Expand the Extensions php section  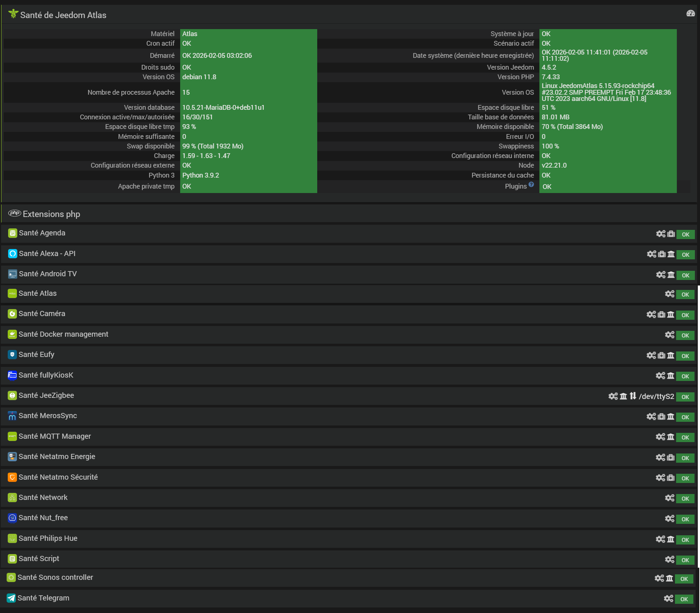(x=51, y=214)
